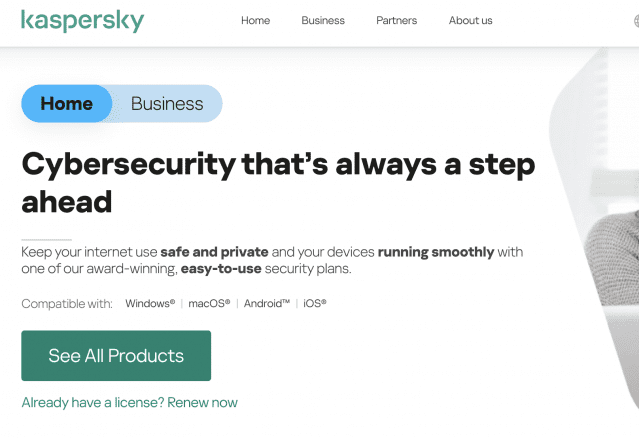Open Home in the top navigation

[256, 21]
